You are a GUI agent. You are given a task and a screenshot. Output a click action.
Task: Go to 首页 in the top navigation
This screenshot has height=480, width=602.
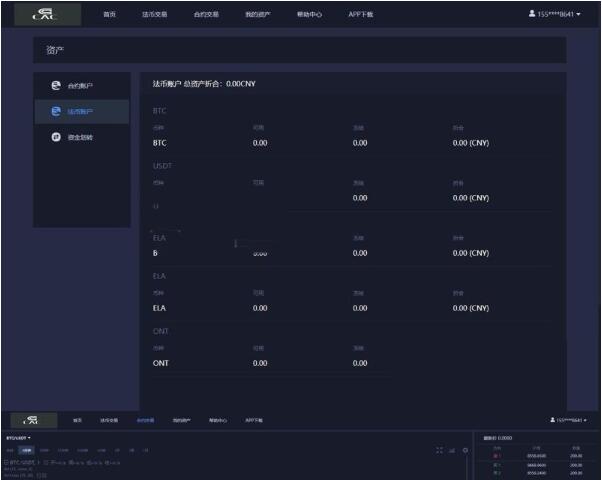[109, 15]
